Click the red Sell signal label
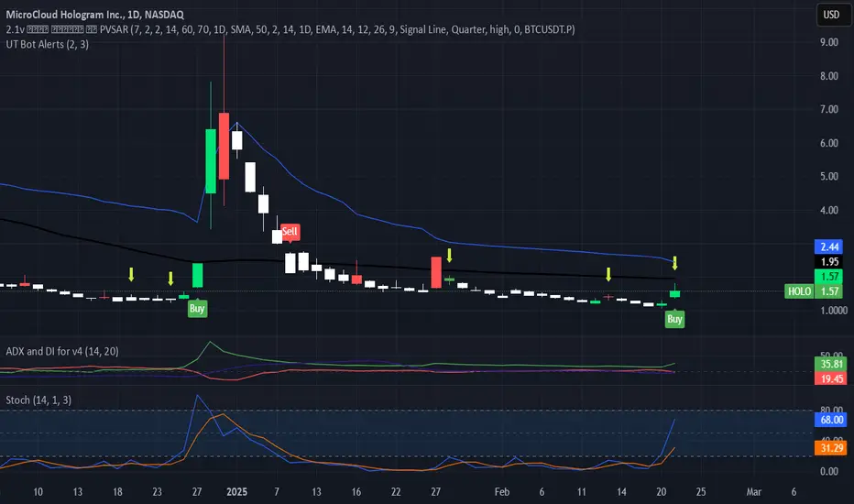The image size is (854, 504). (290, 232)
